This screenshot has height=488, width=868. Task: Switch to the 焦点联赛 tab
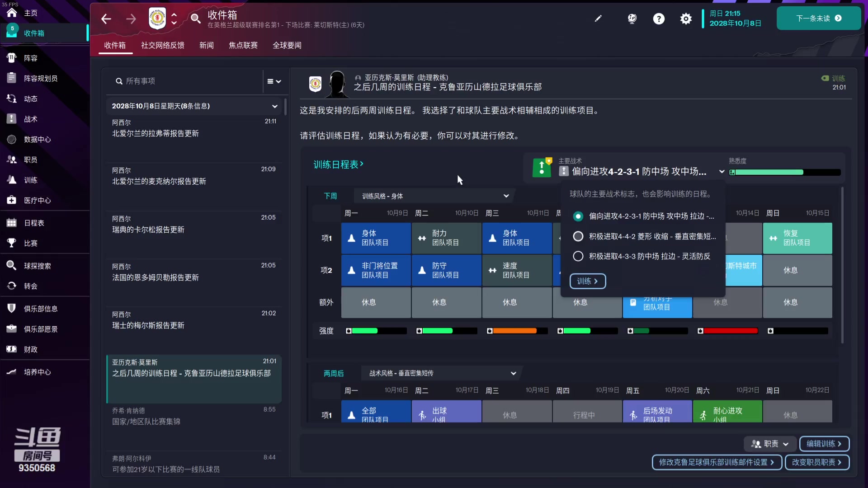243,45
